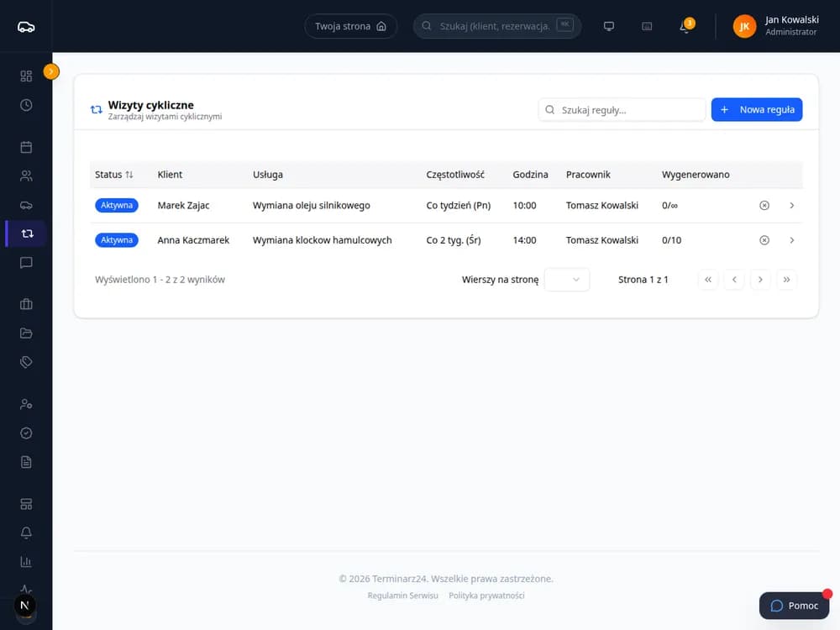
Task: Go to last page button
Action: (786, 280)
